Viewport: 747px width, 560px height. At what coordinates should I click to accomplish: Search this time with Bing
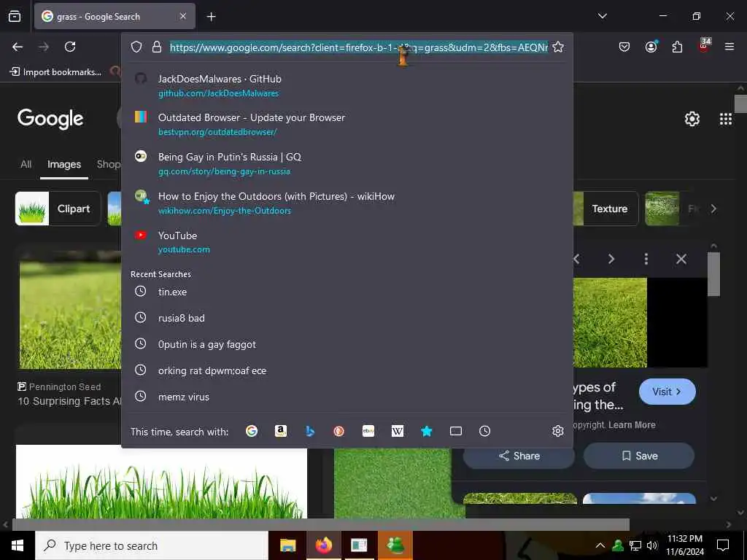click(310, 431)
